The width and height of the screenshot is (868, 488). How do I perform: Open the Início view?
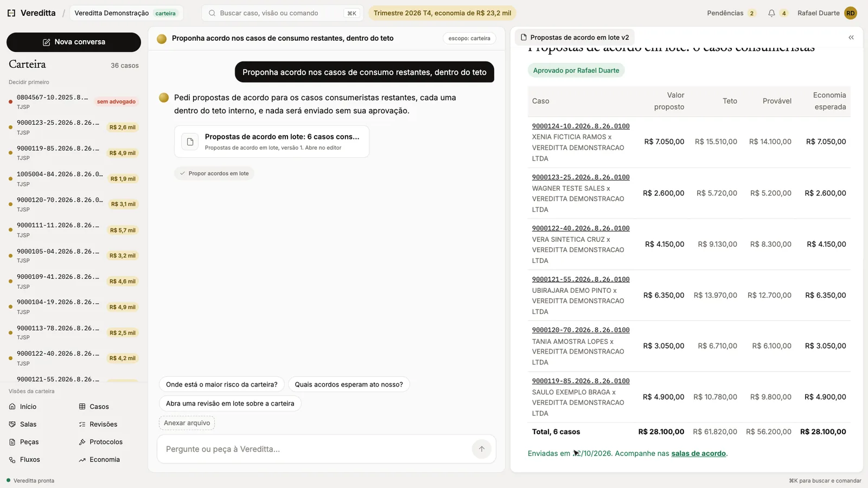point(23,407)
